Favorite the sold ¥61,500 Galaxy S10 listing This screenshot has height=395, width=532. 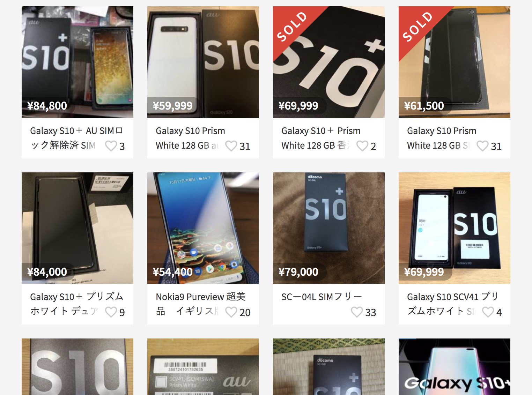point(482,146)
